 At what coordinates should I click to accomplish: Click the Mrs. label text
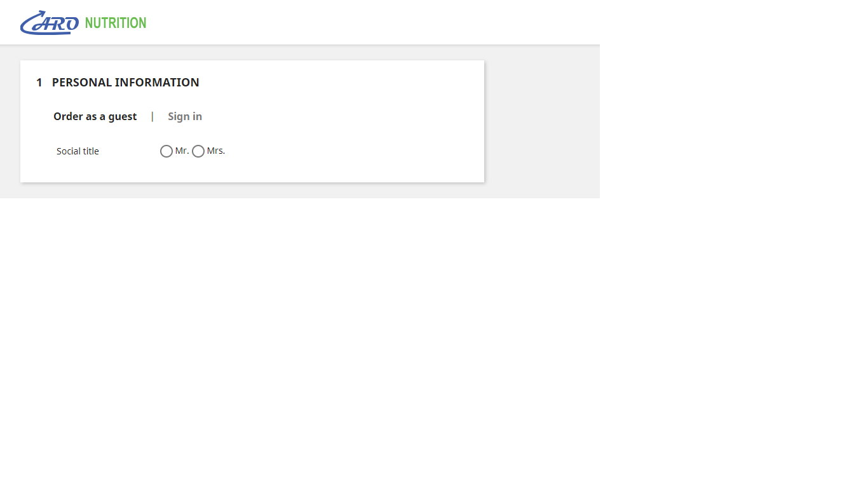[x=216, y=151]
